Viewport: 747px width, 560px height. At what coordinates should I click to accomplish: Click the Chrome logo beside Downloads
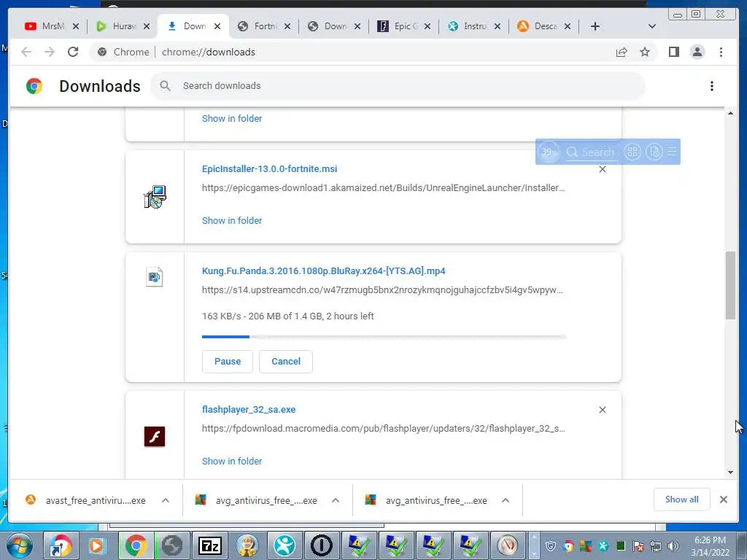coord(34,86)
